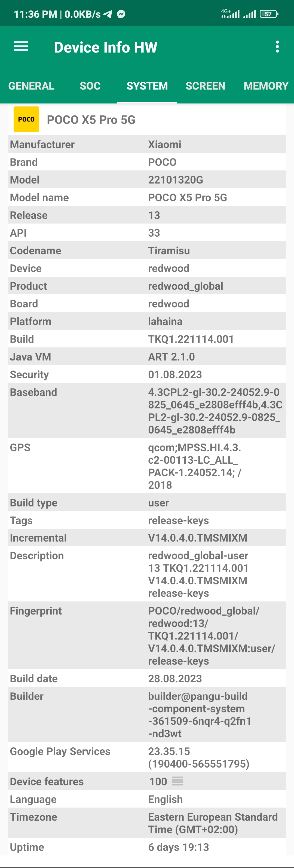The image size is (294, 868).
Task: Tap the Timezone row entry
Action: pyautogui.click(x=147, y=823)
